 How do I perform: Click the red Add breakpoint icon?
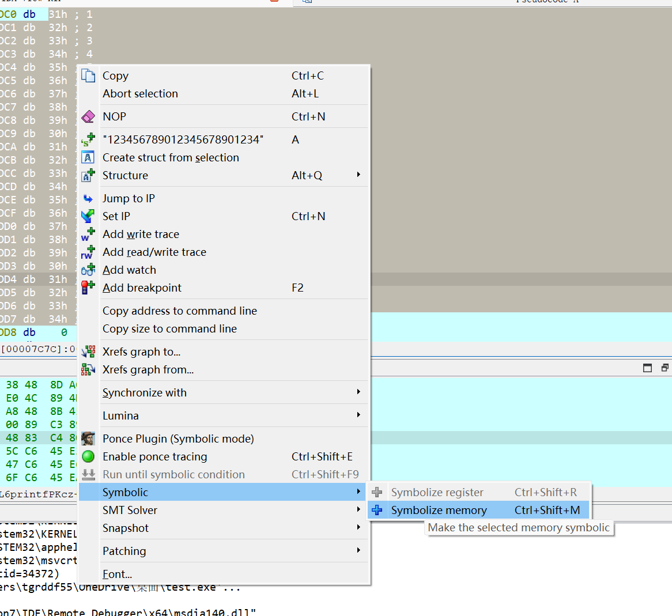coord(88,288)
